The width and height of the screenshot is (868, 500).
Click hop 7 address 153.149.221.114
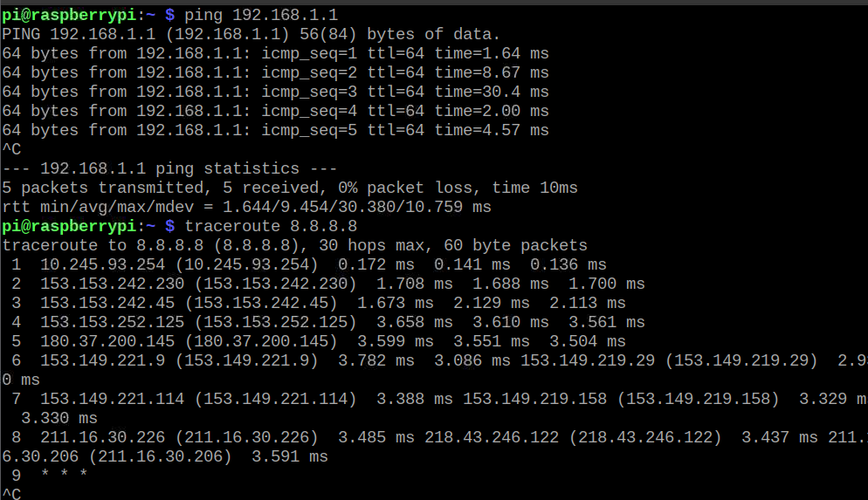112,399
